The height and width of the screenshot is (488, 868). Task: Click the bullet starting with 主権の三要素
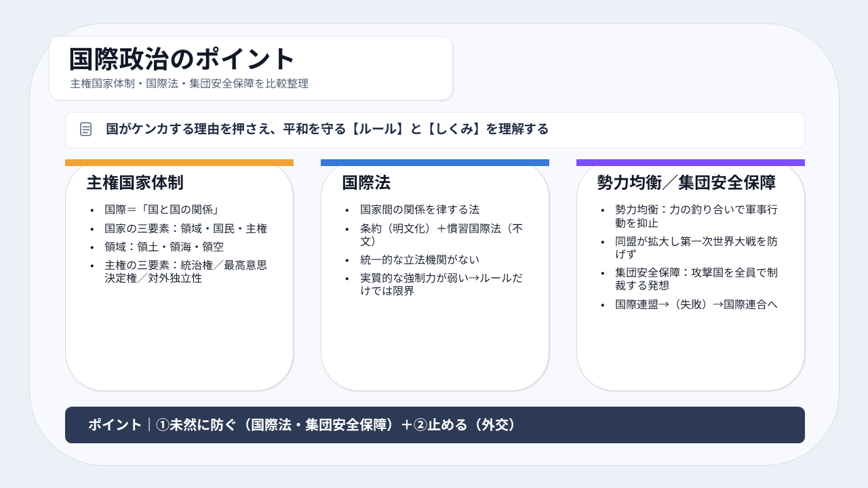[186, 272]
